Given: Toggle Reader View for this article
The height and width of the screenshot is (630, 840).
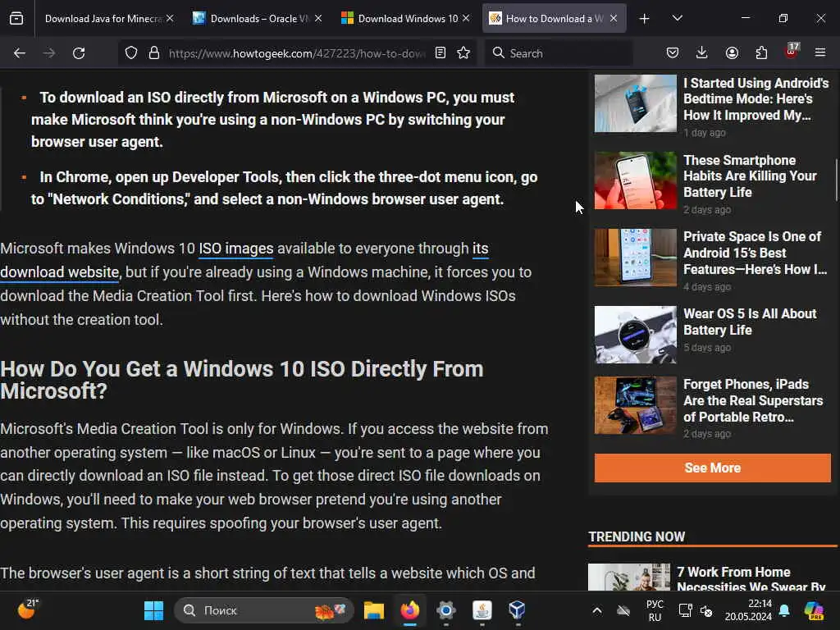Looking at the screenshot, I should [x=441, y=52].
